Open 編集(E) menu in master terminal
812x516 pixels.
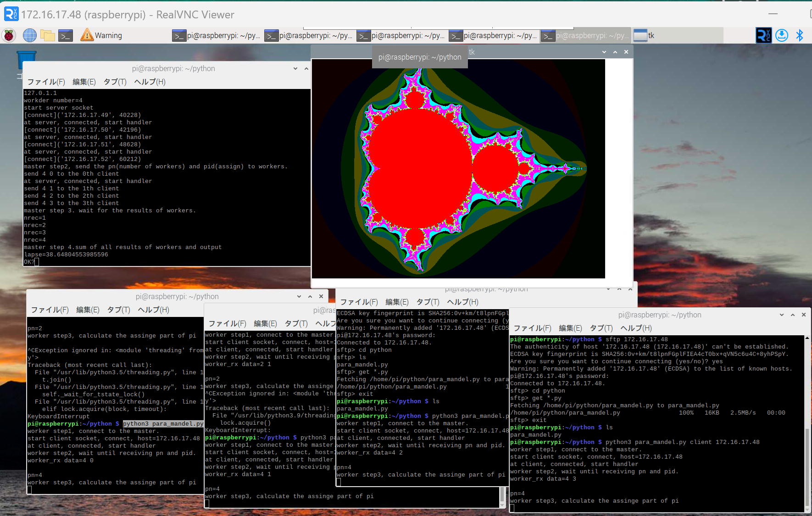pyautogui.click(x=84, y=82)
